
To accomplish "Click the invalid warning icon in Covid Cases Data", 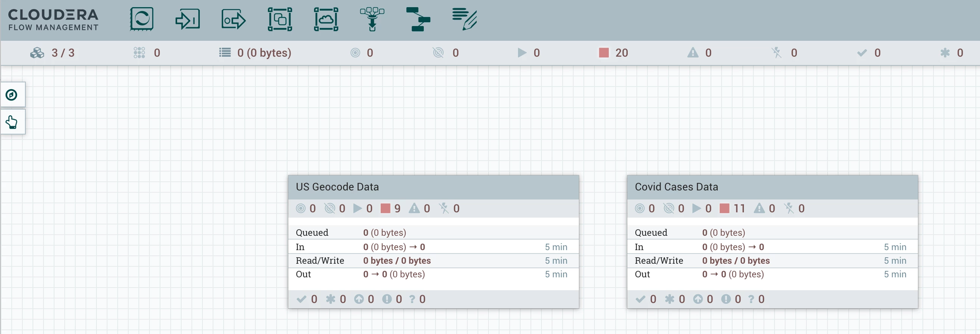I will 759,208.
